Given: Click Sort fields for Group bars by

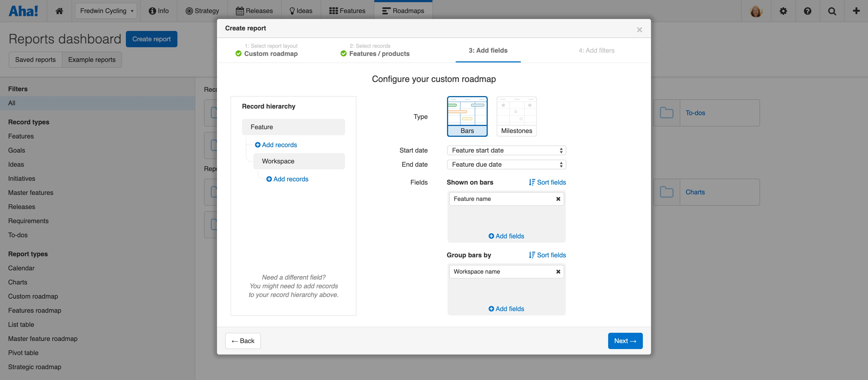Looking at the screenshot, I should [x=547, y=255].
